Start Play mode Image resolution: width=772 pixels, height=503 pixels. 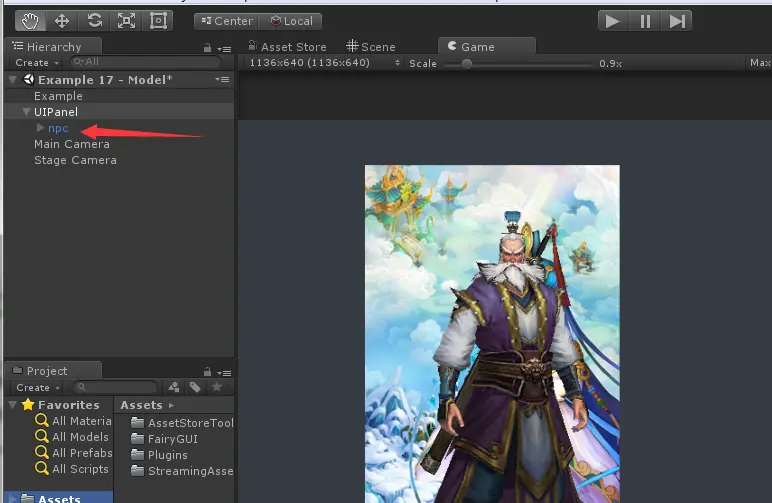click(x=612, y=21)
